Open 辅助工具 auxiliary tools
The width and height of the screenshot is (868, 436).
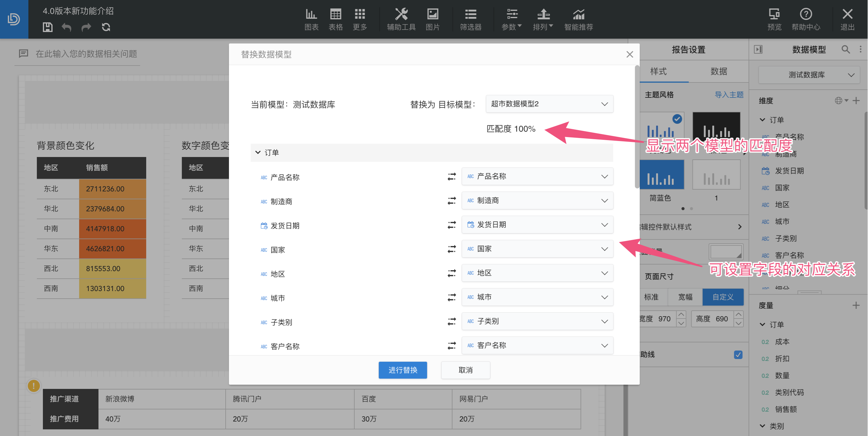[x=401, y=19]
